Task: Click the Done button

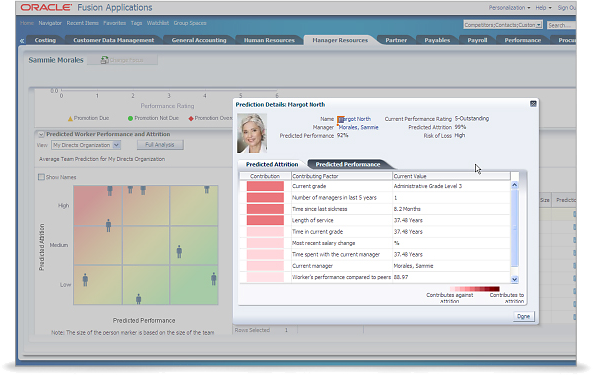Action: pos(523,316)
